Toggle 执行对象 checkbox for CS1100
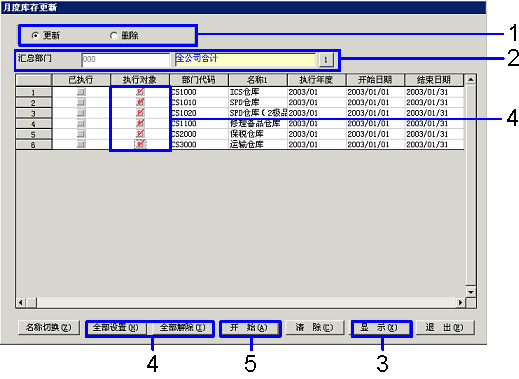 pos(140,123)
